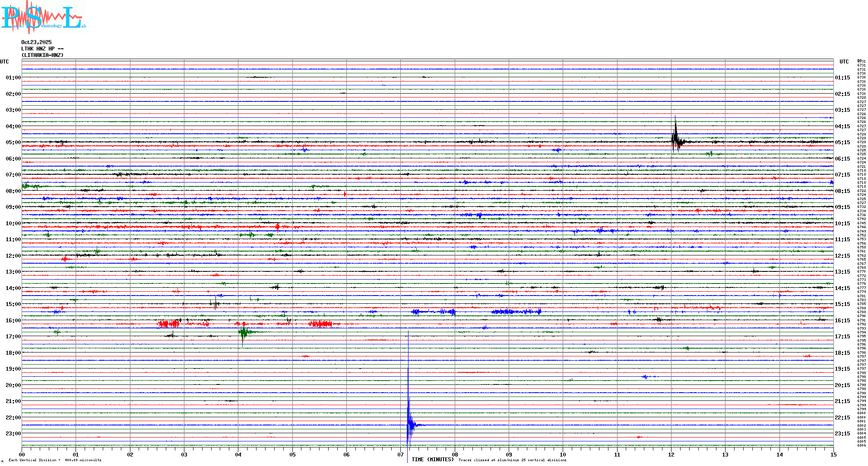Click the green seismic burst near minute 04
Screen dimensions: 868x466
pyautogui.click(x=244, y=332)
